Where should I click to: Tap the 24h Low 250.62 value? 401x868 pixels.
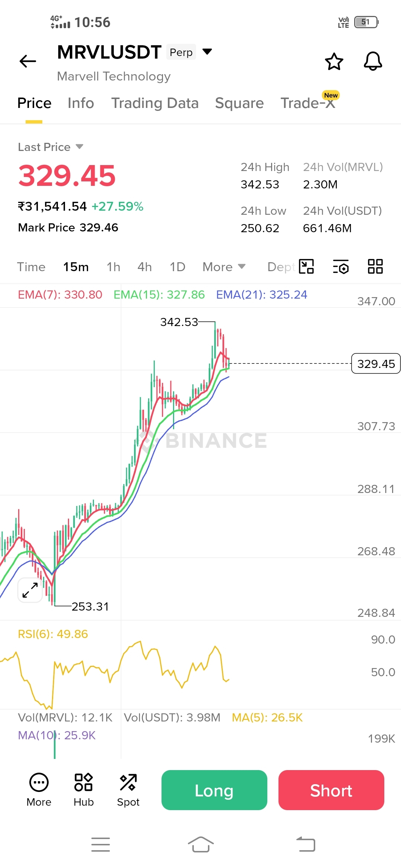click(260, 228)
